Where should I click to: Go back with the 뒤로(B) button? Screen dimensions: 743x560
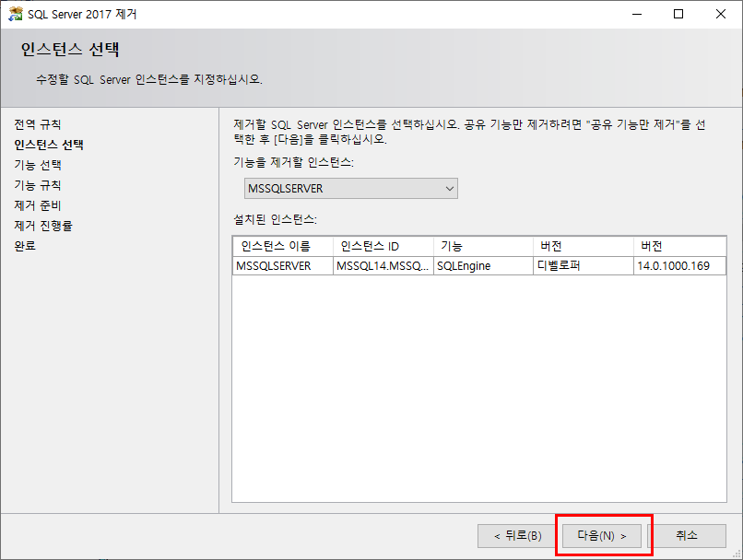click(517, 536)
